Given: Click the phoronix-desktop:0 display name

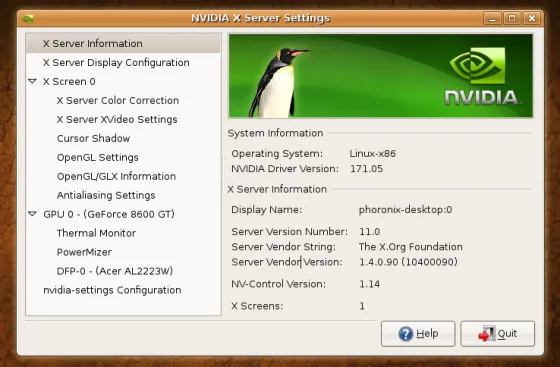Looking at the screenshot, I should [405, 210].
